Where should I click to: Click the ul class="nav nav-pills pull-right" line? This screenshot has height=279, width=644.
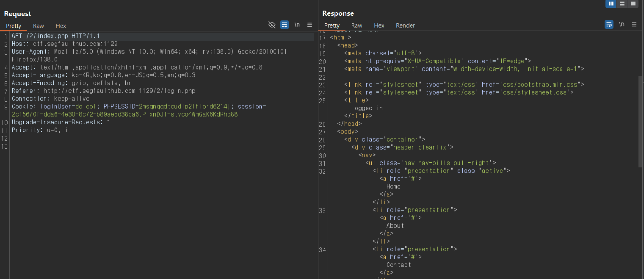(431, 163)
